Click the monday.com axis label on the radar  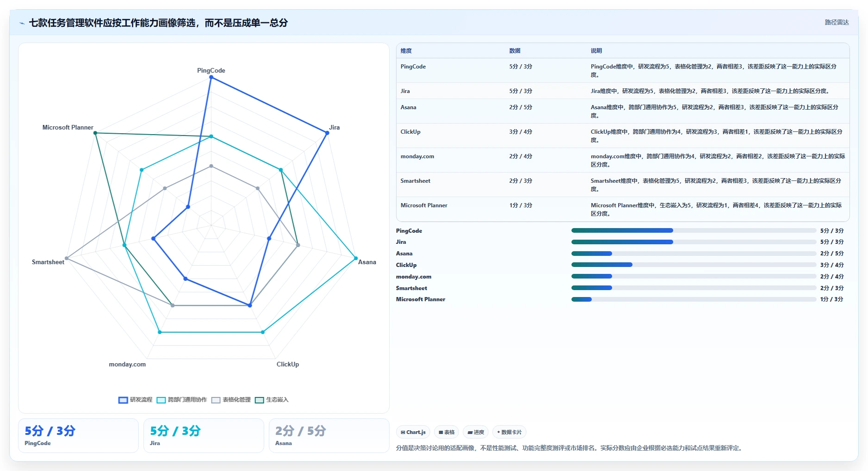[127, 364]
